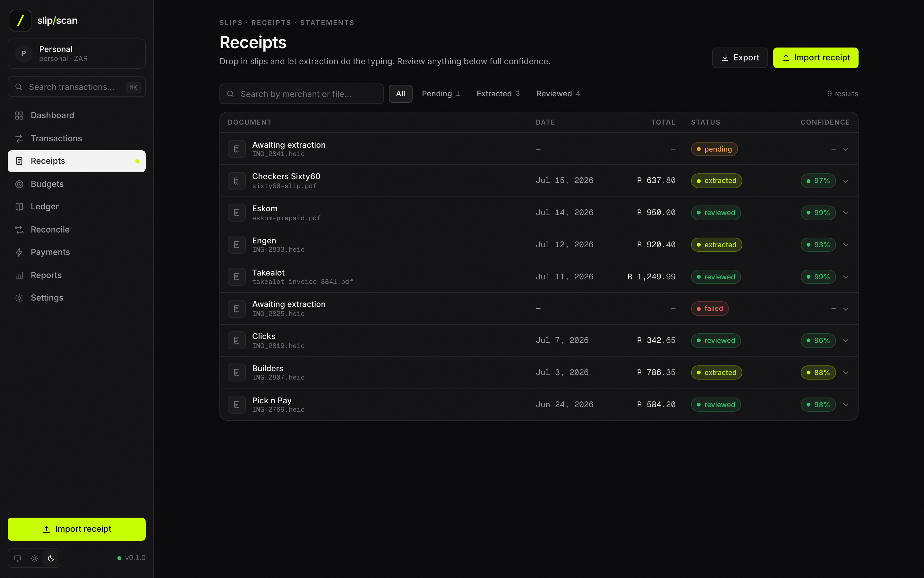The image size is (924, 578).
Task: Click the Engen document icon
Action: click(237, 245)
